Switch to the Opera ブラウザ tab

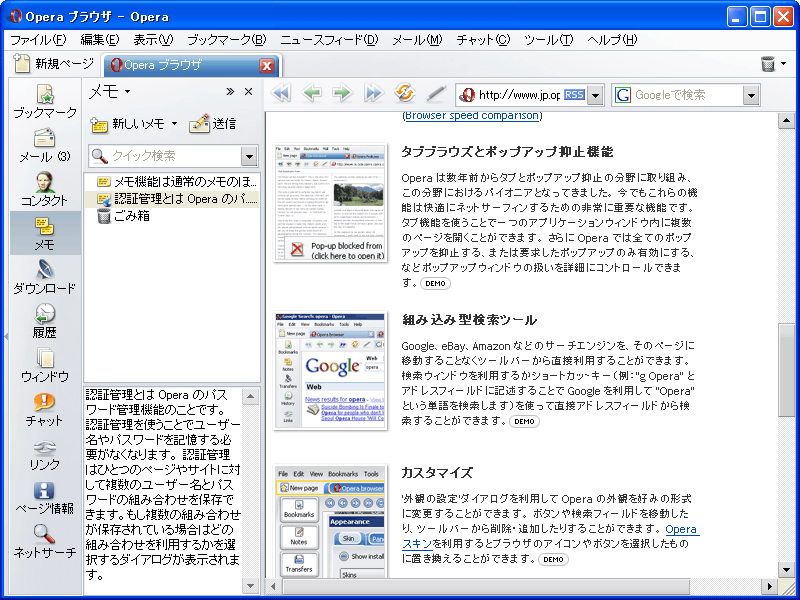[191, 65]
